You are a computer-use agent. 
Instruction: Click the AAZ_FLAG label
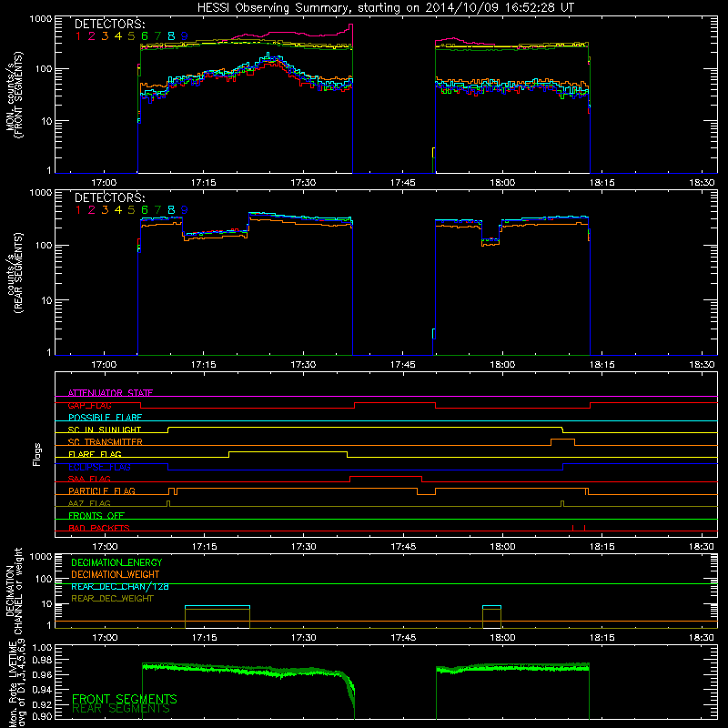pos(89,503)
